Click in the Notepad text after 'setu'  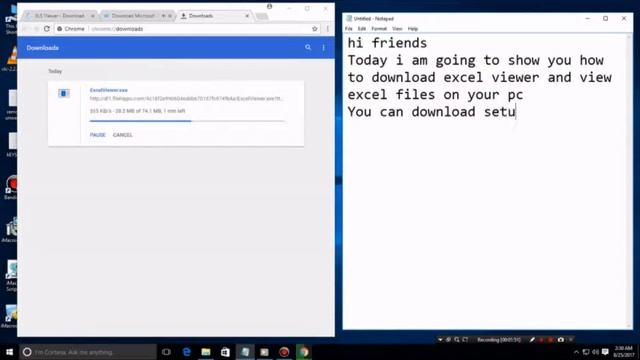click(x=517, y=112)
